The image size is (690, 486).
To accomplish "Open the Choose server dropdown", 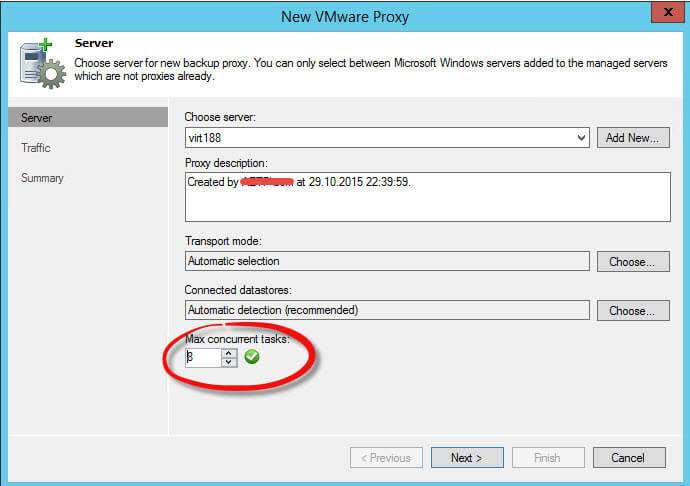I will click(581, 138).
